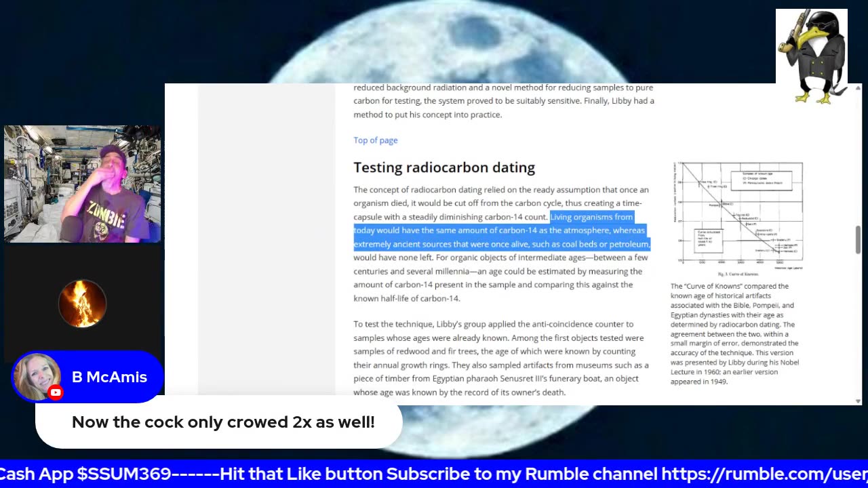Viewport: 868px width, 488px height.
Task: Click the penguin saxophone logo
Action: pyautogui.click(x=812, y=56)
